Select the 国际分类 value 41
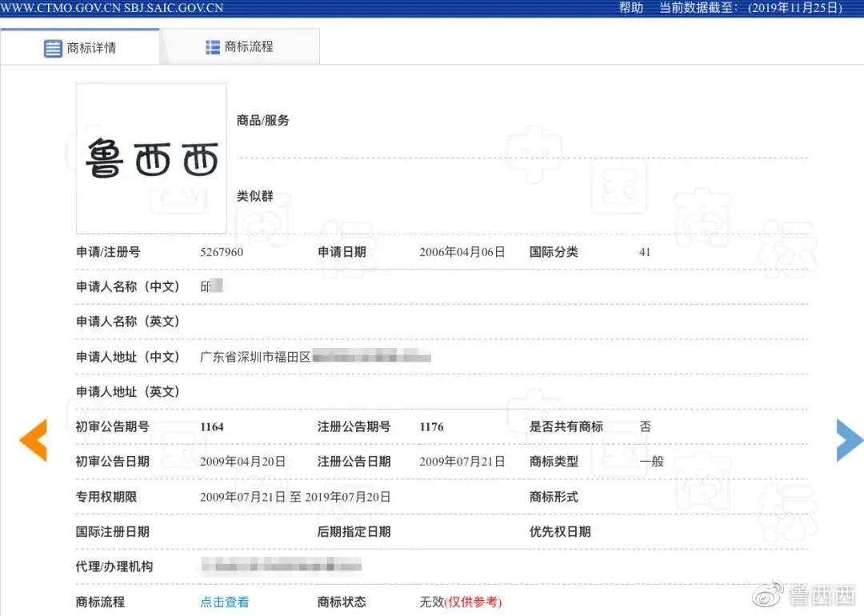Viewport: 864px width, 616px height. (645, 251)
